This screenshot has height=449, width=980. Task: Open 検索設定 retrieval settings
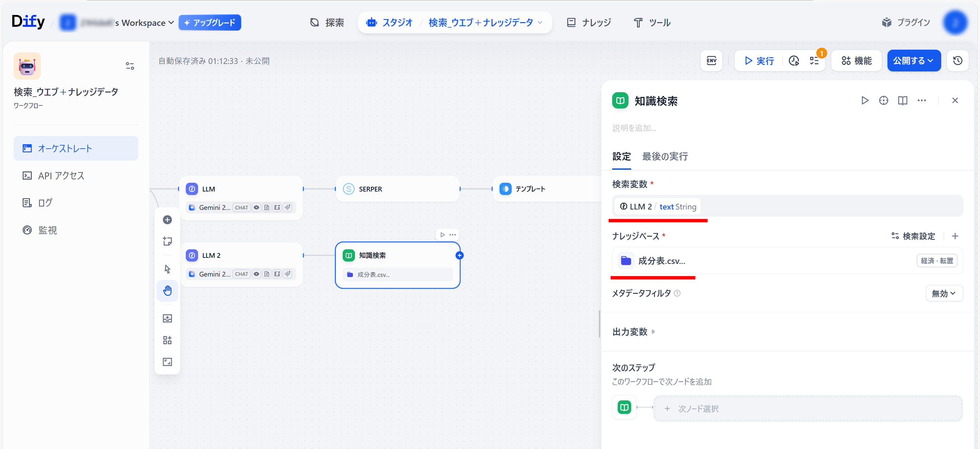point(913,236)
